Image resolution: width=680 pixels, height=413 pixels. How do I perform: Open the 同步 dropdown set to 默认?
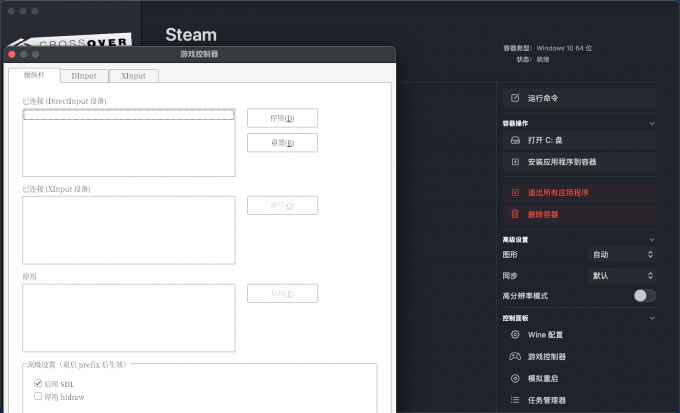tap(622, 275)
